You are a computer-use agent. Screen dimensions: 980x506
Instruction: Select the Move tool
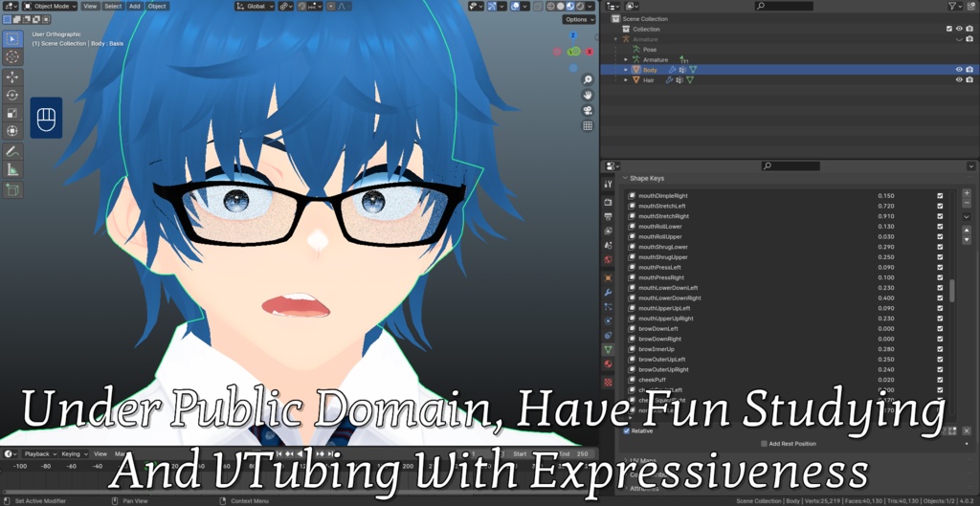tap(12, 77)
